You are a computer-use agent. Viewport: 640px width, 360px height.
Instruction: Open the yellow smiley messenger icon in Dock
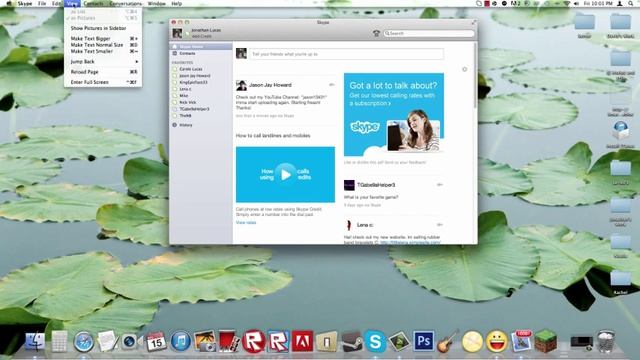[496, 342]
